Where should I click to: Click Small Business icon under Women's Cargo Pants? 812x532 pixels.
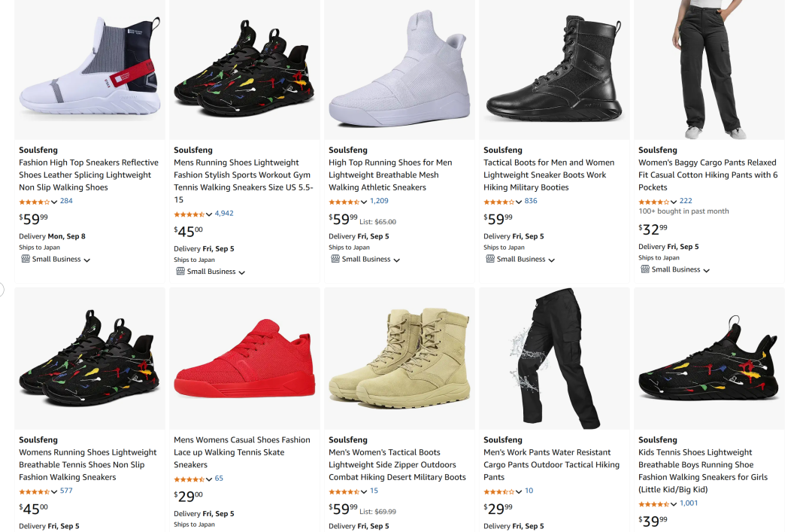coord(645,269)
